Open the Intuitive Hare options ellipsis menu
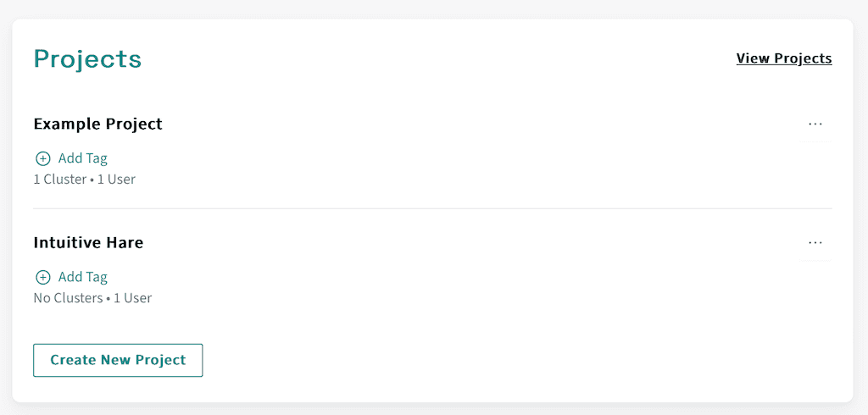The width and height of the screenshot is (868, 415). (x=815, y=242)
